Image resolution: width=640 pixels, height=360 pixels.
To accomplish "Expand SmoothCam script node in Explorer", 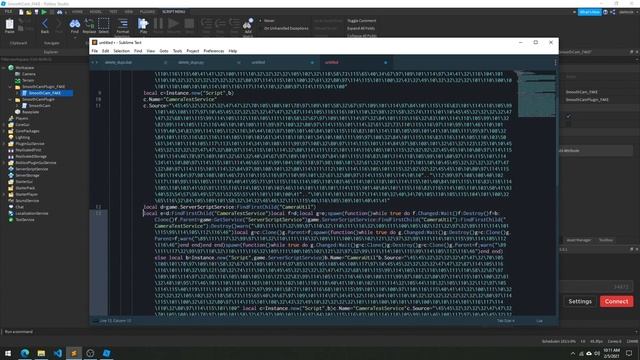I will pos(17,106).
